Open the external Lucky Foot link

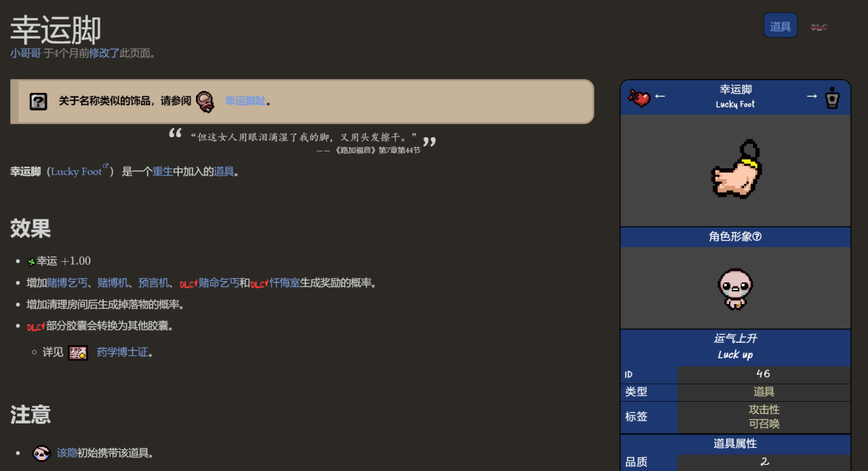[80, 171]
